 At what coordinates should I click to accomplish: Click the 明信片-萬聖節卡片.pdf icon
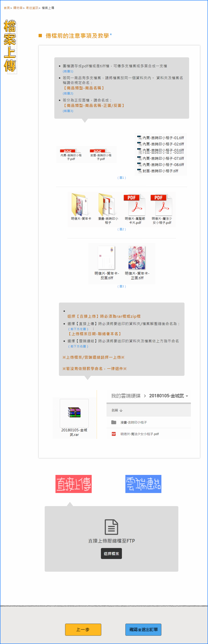(135, 205)
